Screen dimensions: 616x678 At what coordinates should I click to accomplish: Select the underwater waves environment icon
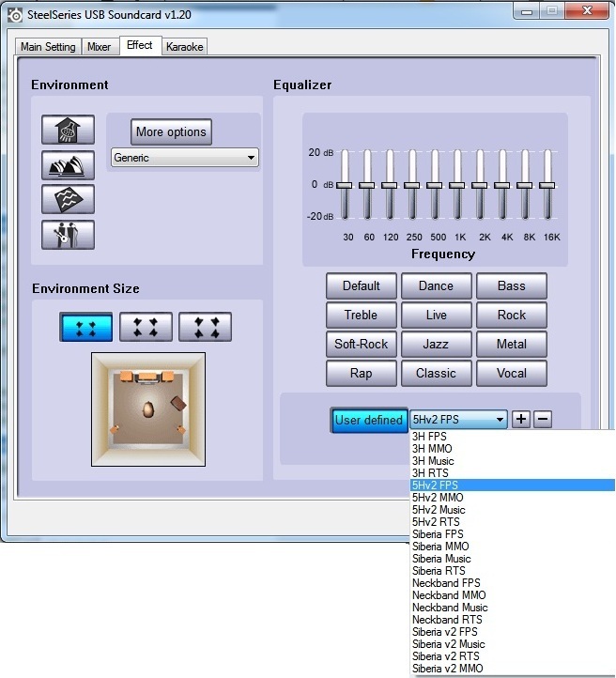coord(68,199)
